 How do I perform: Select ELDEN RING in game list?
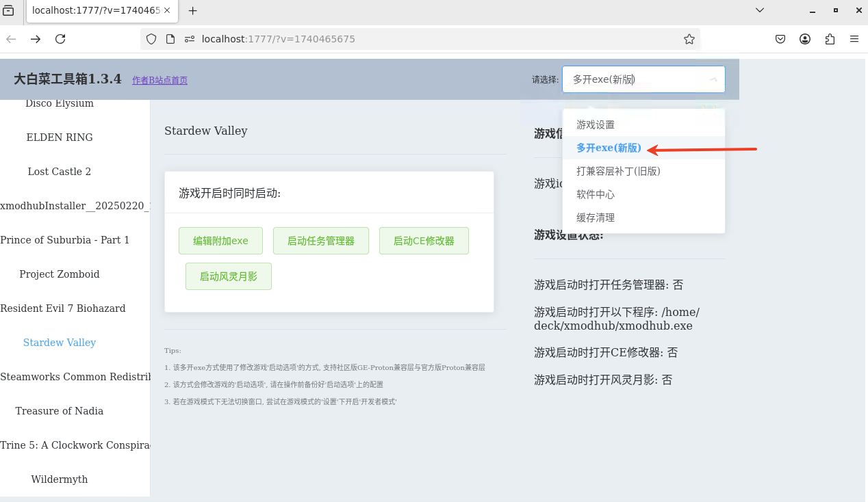60,137
